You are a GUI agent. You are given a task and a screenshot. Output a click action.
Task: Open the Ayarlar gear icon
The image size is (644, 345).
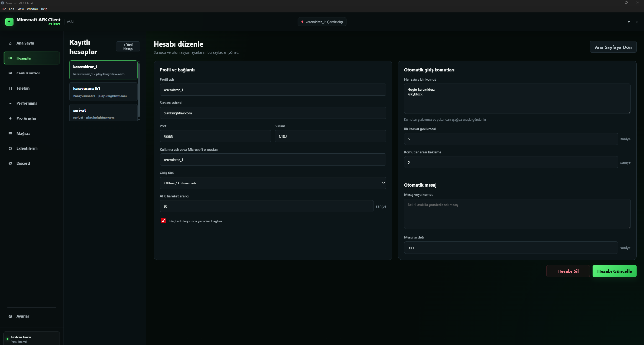tap(10, 316)
